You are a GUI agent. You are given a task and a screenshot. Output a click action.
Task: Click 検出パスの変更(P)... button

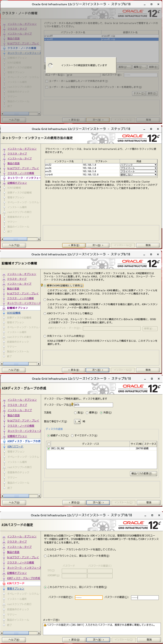click(143, 474)
